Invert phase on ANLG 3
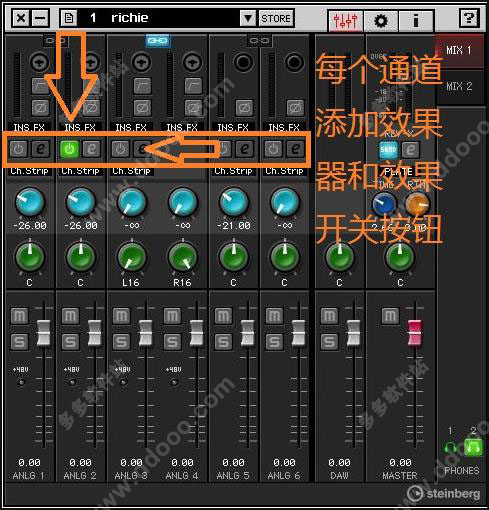The height and width of the screenshot is (510, 489). (142, 108)
